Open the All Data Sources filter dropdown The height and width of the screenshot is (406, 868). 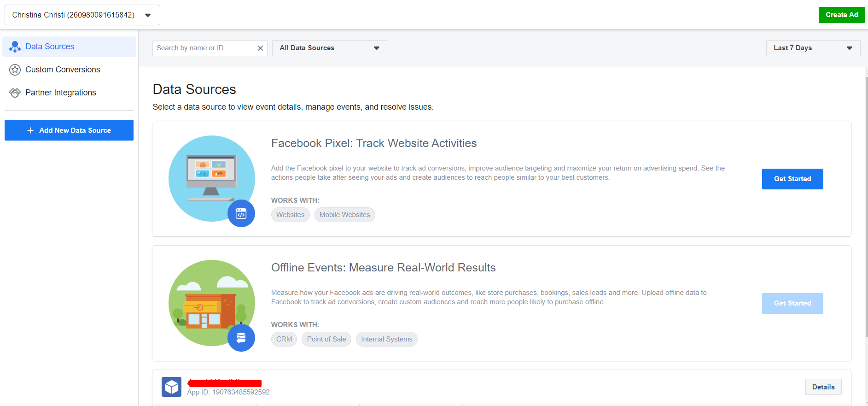(x=330, y=48)
